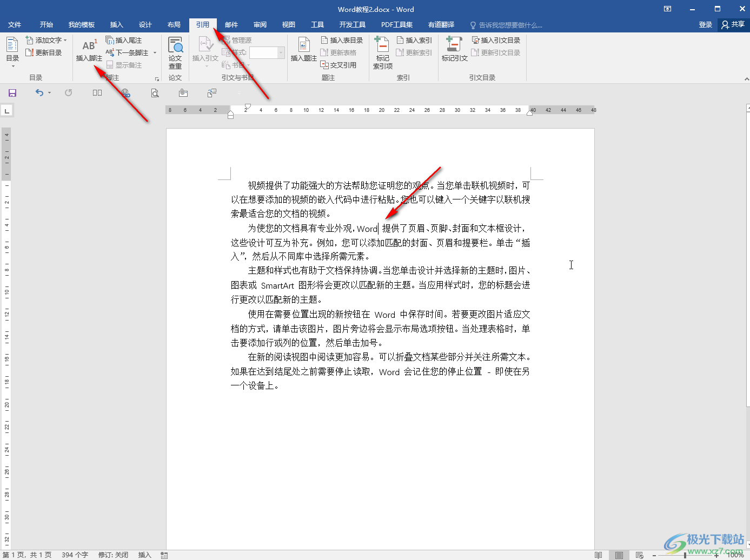750x560 pixels.
Task: Click the Read Mode view icon in status bar
Action: pyautogui.click(x=598, y=555)
